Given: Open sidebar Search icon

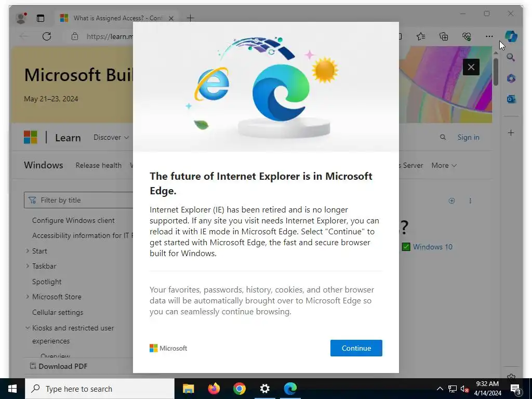Looking at the screenshot, I should coord(511,57).
